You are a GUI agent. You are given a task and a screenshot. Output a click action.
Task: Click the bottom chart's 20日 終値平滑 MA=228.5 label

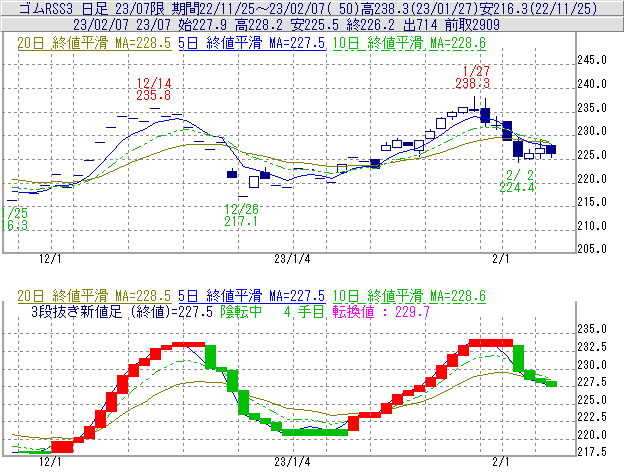[x=94, y=296]
